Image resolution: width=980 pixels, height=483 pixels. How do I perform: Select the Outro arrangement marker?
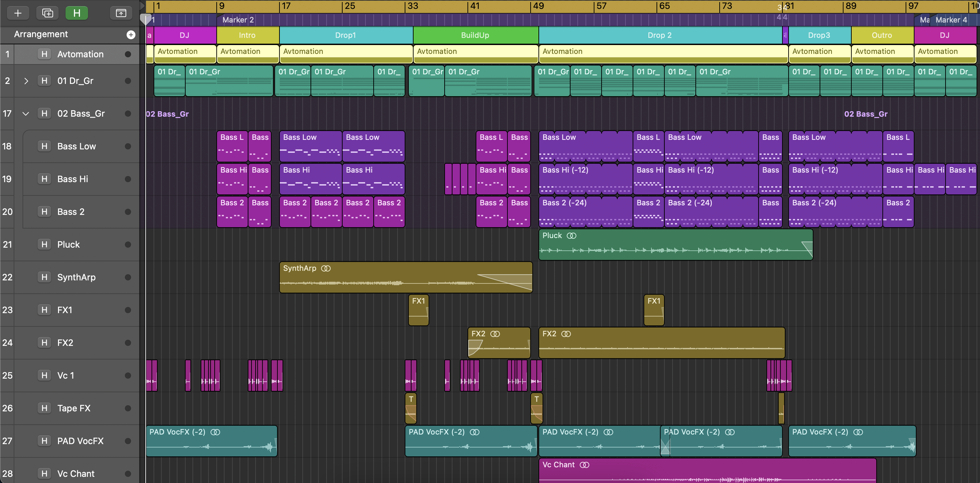pos(882,35)
